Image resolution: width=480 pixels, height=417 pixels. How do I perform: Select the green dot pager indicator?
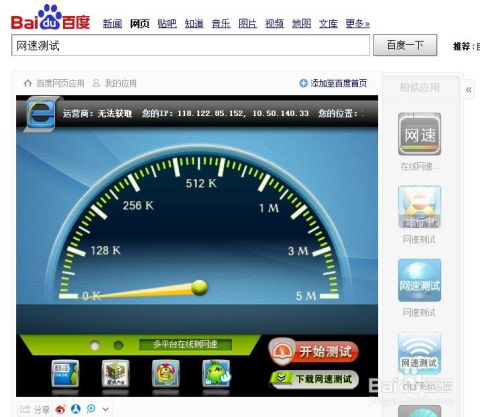(118, 345)
